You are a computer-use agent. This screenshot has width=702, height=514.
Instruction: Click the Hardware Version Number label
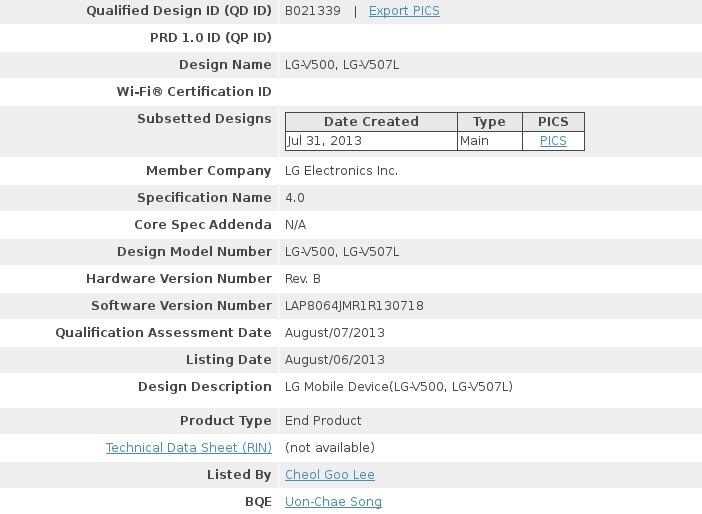(x=179, y=279)
